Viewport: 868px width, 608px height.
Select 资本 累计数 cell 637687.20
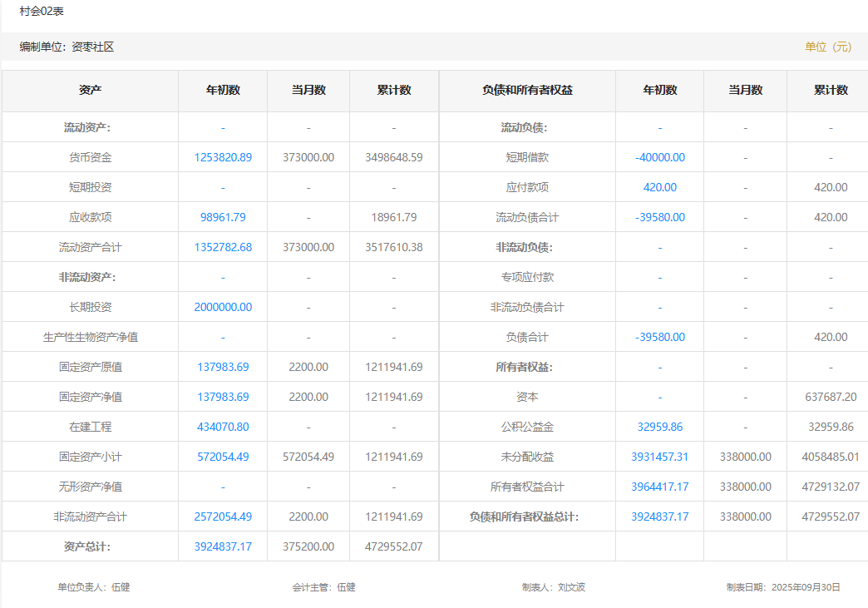pyautogui.click(x=831, y=397)
